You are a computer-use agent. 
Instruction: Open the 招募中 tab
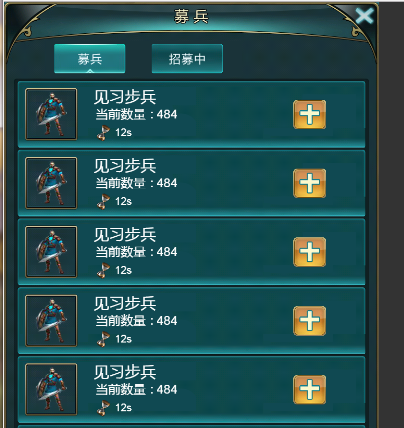[x=187, y=59]
